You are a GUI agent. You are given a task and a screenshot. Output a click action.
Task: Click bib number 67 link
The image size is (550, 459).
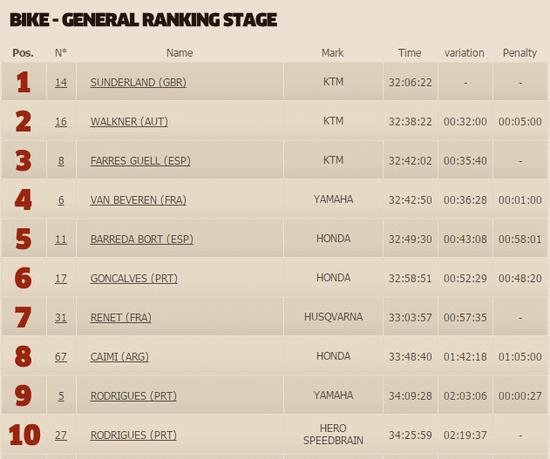pyautogui.click(x=61, y=357)
